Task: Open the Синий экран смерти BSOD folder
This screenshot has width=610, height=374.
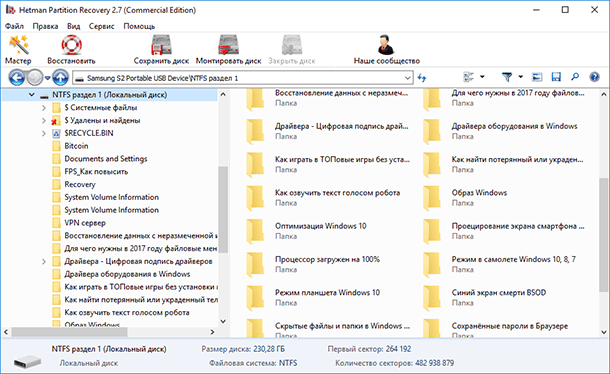Action: 484,297
